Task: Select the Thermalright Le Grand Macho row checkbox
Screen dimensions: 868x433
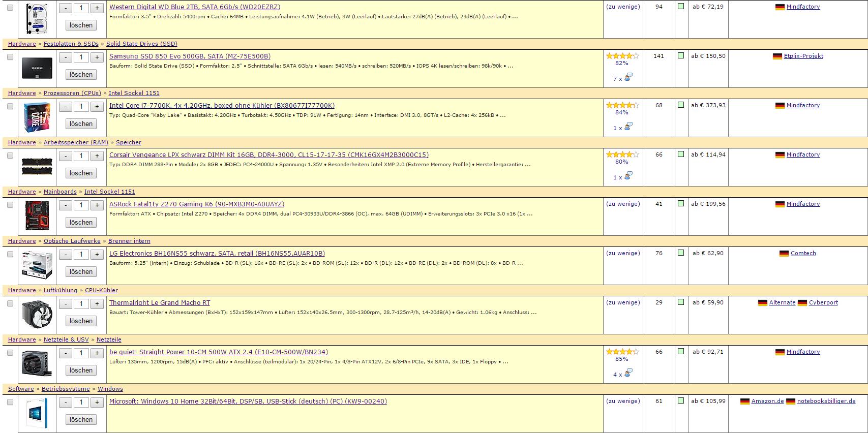Action: [10, 304]
